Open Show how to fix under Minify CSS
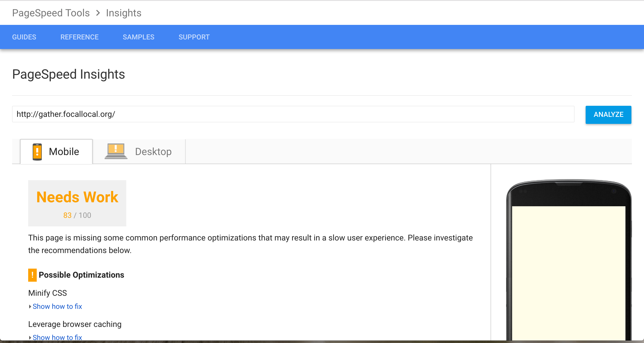Image resolution: width=644 pixels, height=343 pixels. point(57,306)
